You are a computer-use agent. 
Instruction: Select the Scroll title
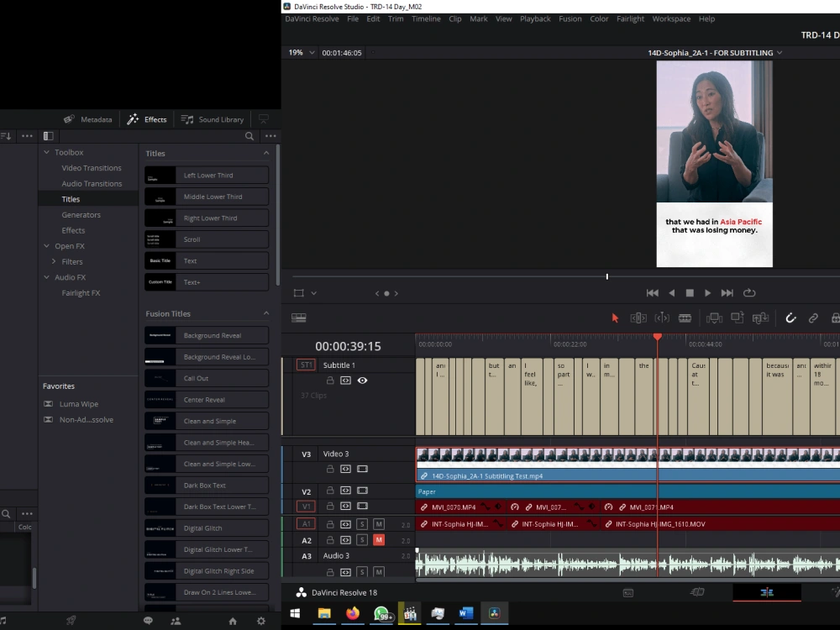pos(207,239)
